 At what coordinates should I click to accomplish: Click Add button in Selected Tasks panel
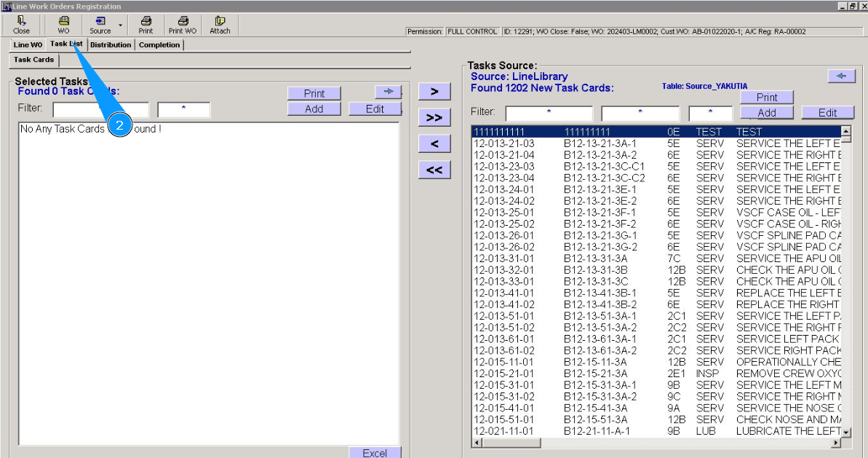(314, 108)
